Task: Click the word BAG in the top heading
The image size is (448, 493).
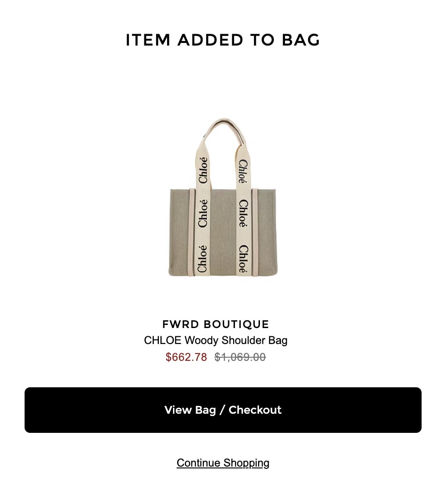Action: pos(301,40)
